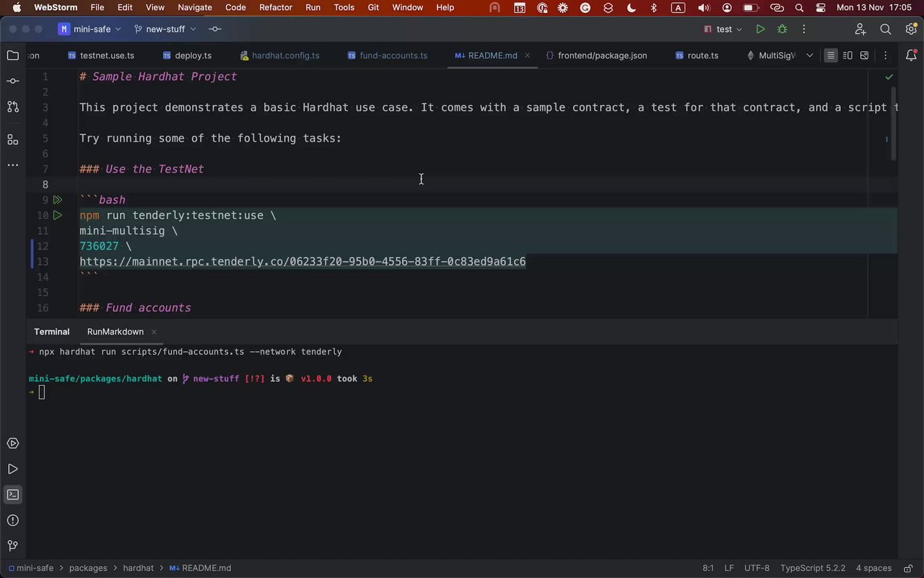Run the 'test' configuration

click(760, 30)
